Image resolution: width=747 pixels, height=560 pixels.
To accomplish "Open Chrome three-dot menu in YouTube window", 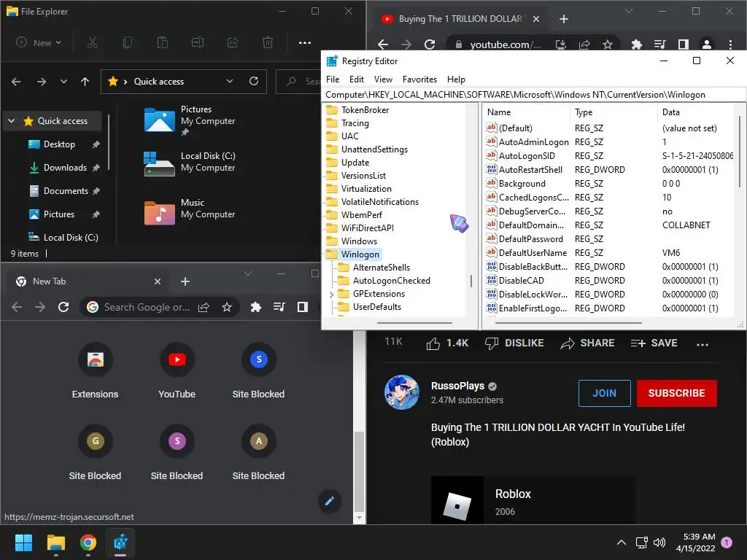I will 730,44.
